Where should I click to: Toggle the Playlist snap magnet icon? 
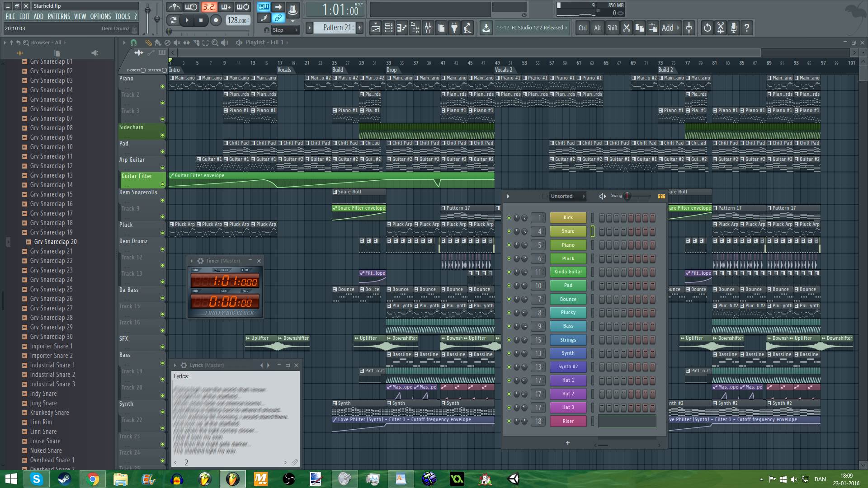click(x=133, y=42)
